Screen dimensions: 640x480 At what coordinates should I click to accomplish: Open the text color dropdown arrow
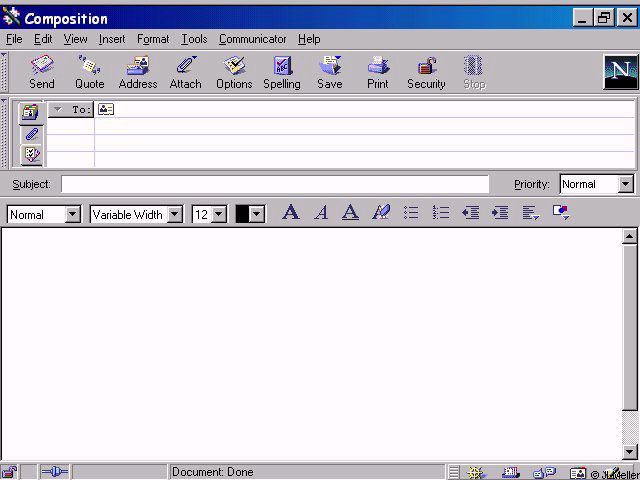click(x=257, y=214)
